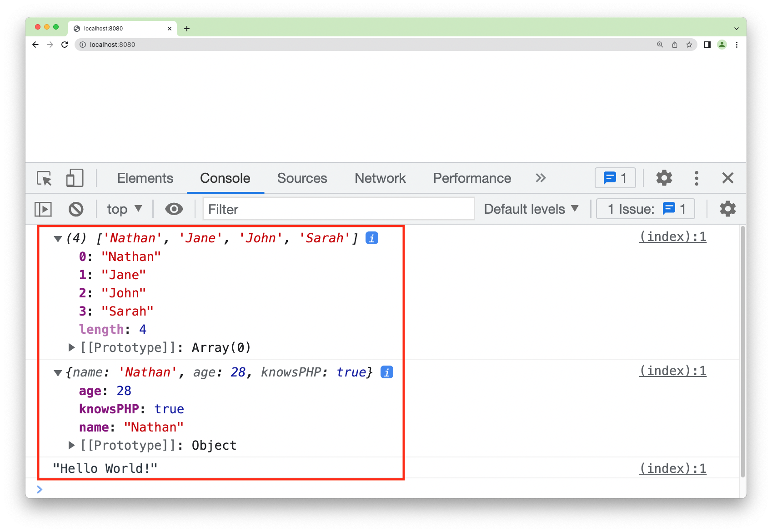Switch to the Elements panel tab

tap(145, 178)
